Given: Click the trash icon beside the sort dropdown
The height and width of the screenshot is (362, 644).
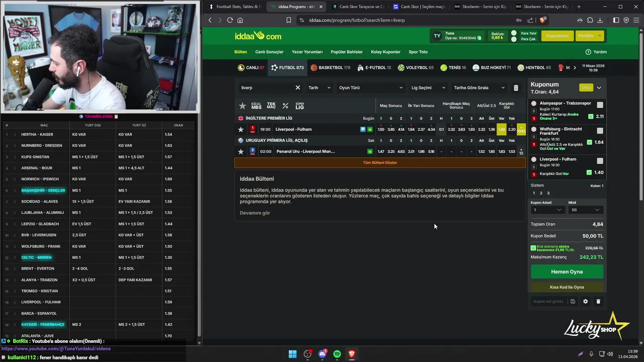Looking at the screenshot, I should click(516, 87).
